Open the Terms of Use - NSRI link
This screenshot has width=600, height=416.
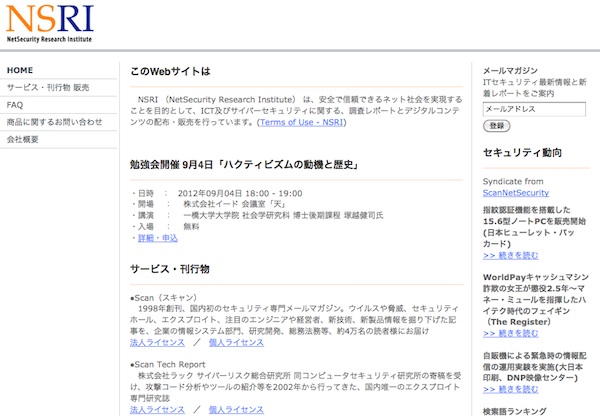click(302, 122)
